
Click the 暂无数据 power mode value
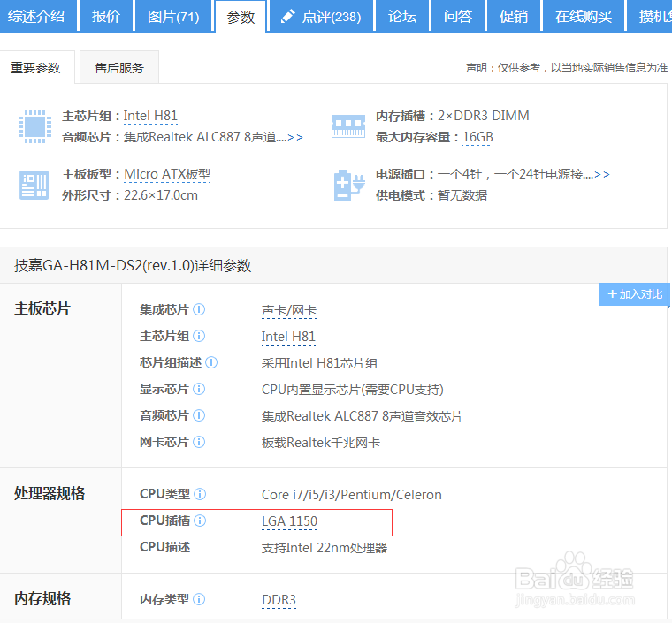tap(462, 195)
